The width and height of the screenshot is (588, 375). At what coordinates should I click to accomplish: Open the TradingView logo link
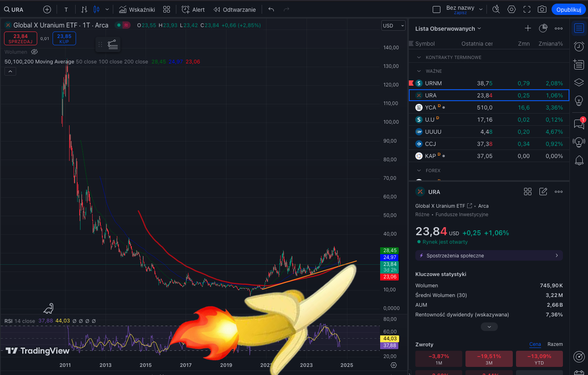tap(38, 351)
